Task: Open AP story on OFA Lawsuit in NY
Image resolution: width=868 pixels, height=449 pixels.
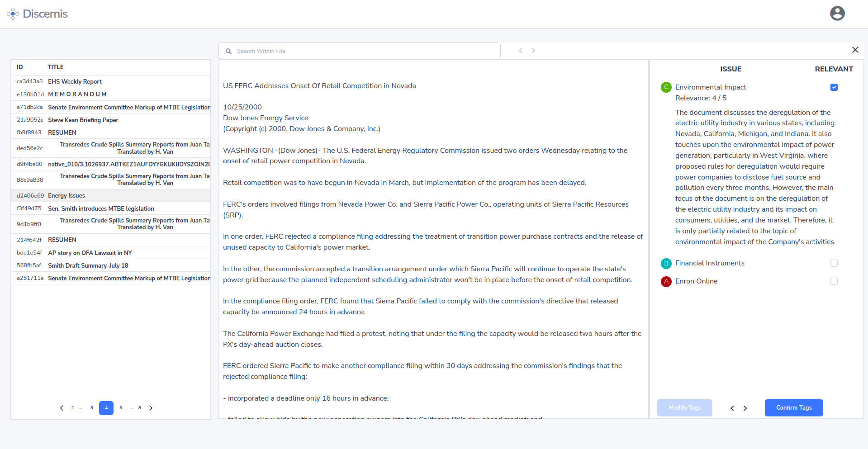Action: click(x=111, y=253)
